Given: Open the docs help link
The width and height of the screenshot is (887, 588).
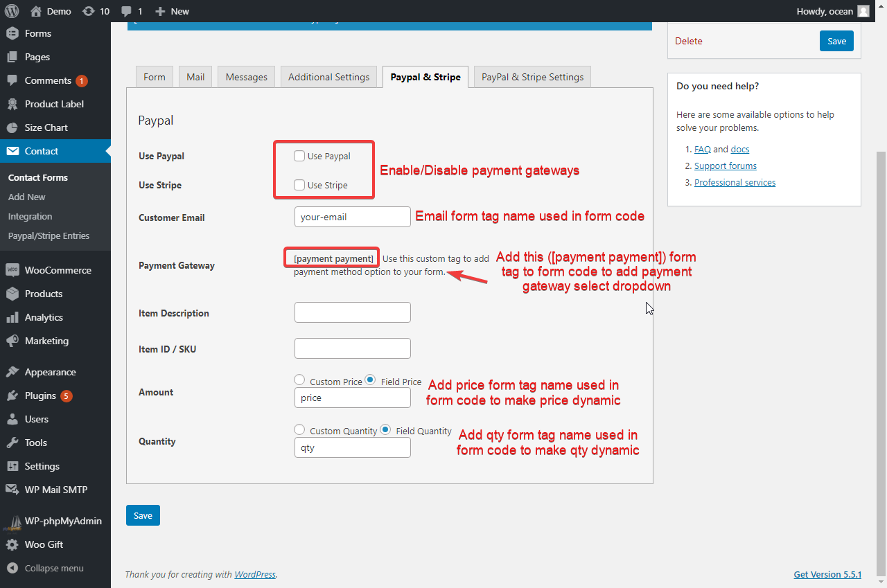Looking at the screenshot, I should [740, 149].
